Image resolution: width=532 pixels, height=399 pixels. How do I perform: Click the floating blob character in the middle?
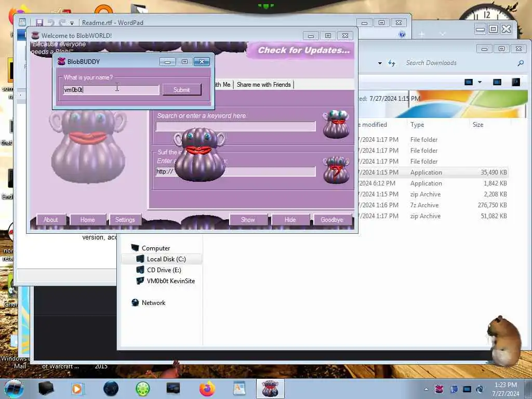[199, 154]
